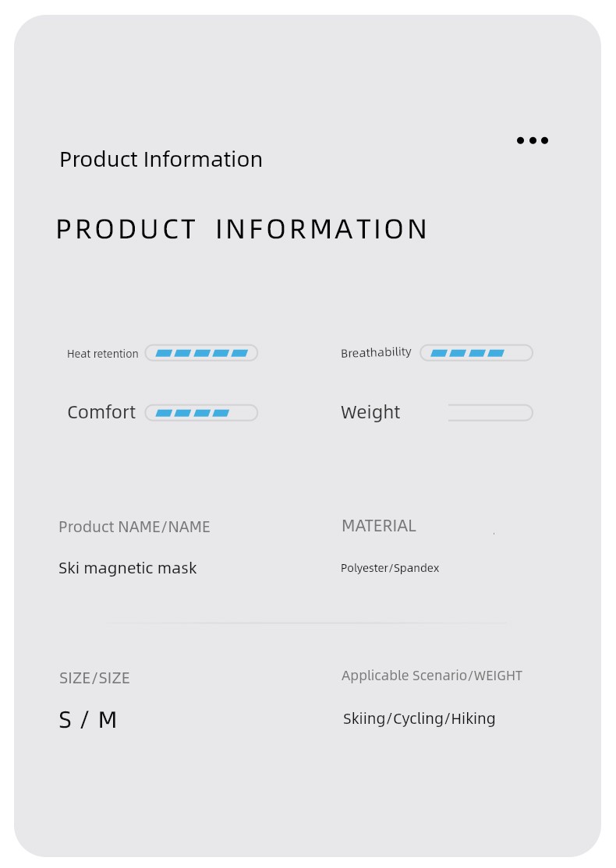The width and height of the screenshot is (616, 868).
Task: Click the Comfort label
Action: click(101, 412)
